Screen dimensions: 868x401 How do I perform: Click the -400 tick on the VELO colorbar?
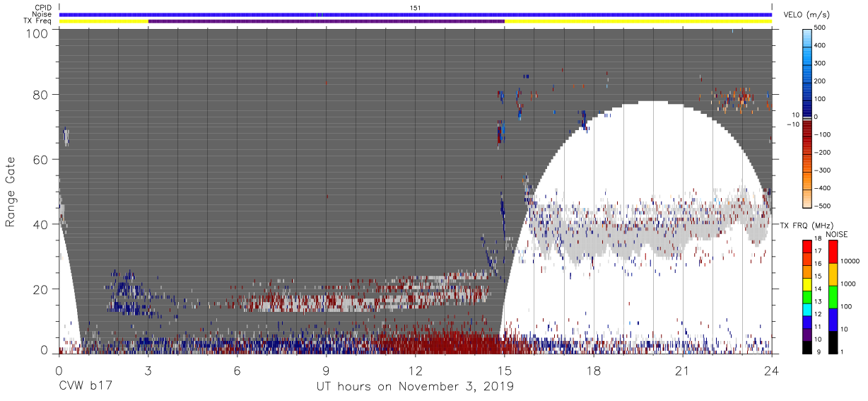(824, 188)
